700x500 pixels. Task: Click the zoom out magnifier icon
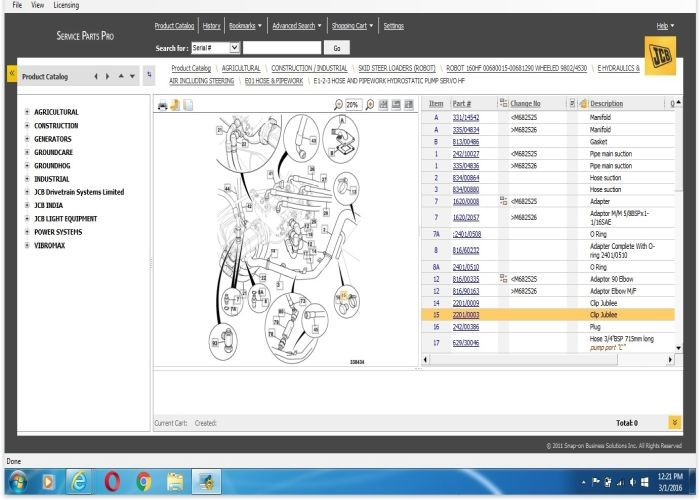[x=339, y=104]
